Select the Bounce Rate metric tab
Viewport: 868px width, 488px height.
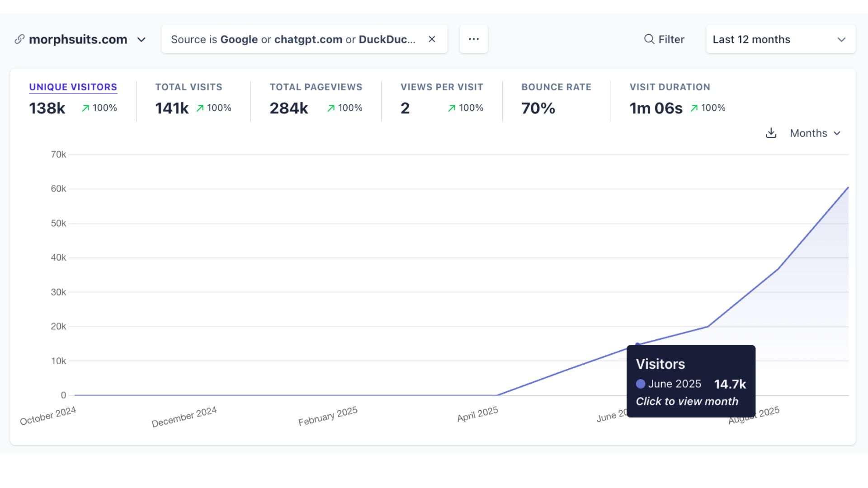click(556, 87)
